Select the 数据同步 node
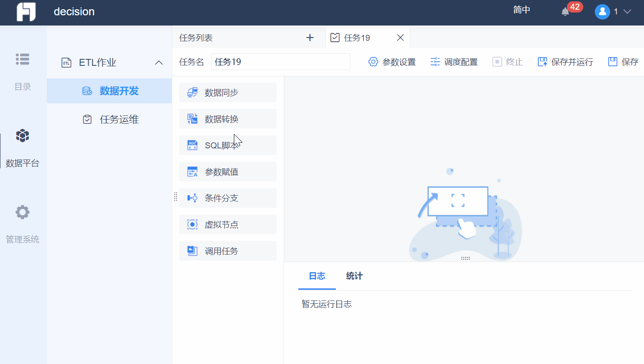This screenshot has height=364, width=644. click(228, 92)
